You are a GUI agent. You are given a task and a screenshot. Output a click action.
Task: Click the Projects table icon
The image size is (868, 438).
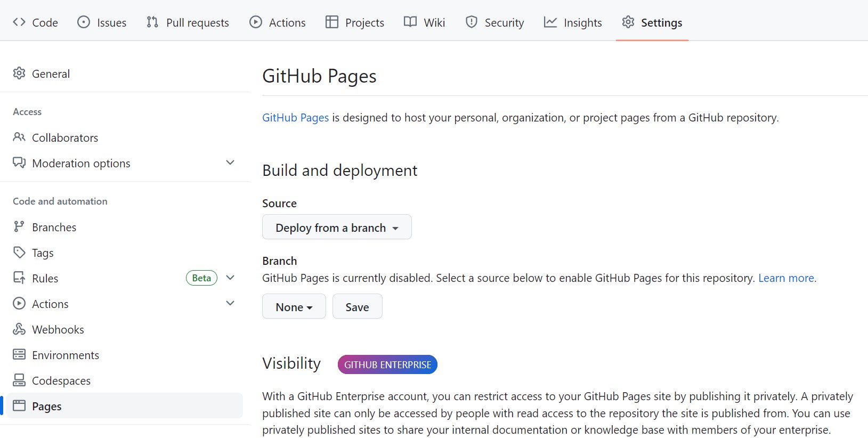pos(332,22)
